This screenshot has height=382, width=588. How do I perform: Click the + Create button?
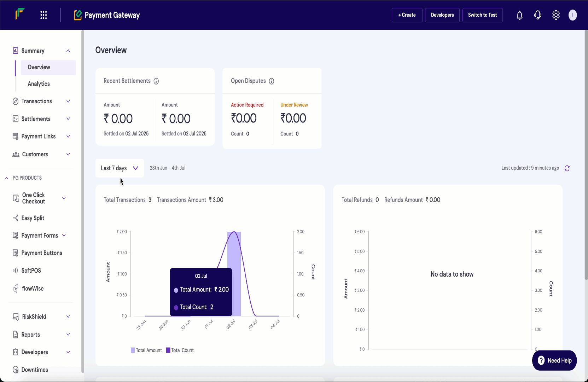click(x=407, y=15)
